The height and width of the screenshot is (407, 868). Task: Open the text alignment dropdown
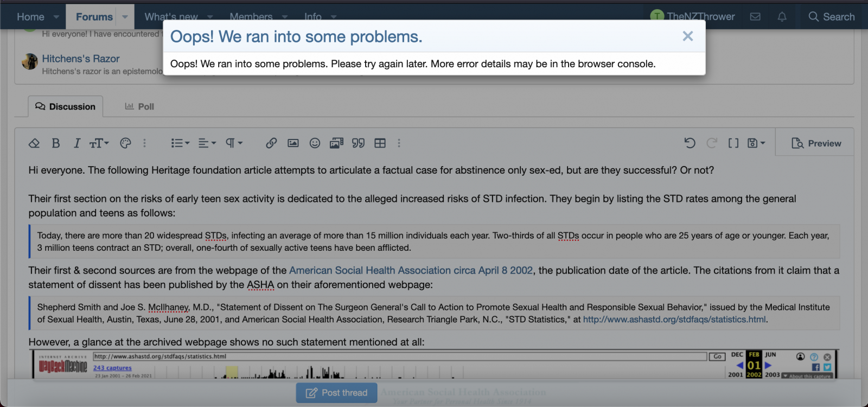207,143
